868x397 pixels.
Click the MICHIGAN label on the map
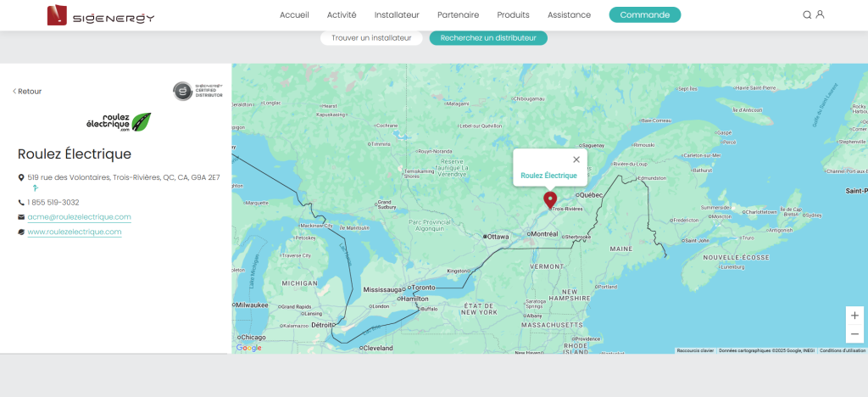[299, 283]
